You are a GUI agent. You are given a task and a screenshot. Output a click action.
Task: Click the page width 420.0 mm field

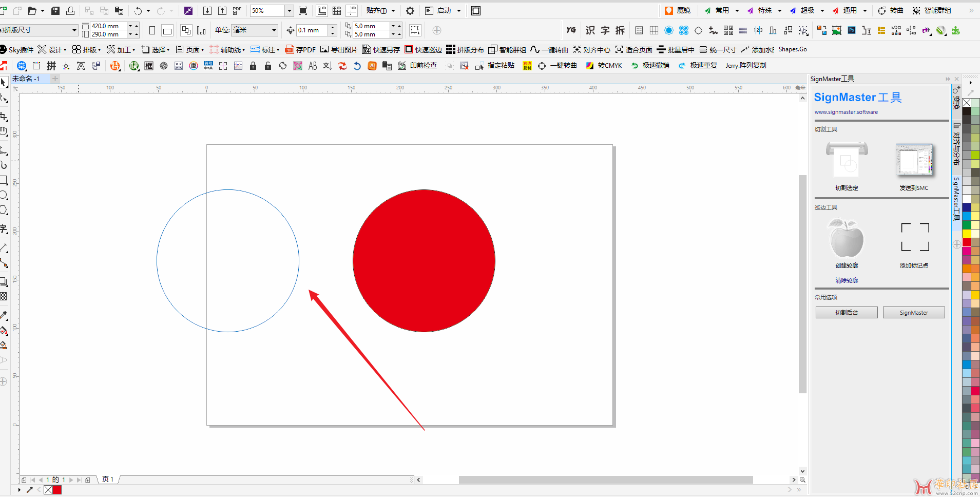point(108,26)
